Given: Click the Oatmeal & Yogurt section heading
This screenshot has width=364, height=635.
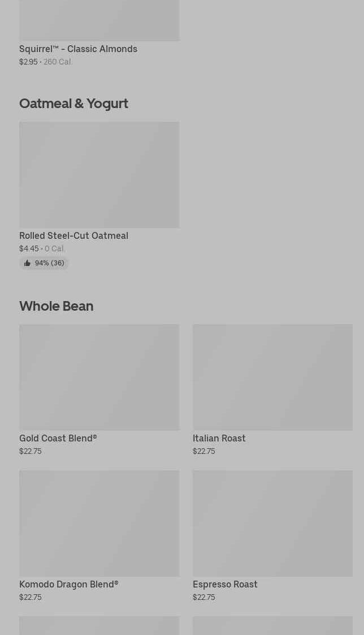Looking at the screenshot, I should (73, 103).
